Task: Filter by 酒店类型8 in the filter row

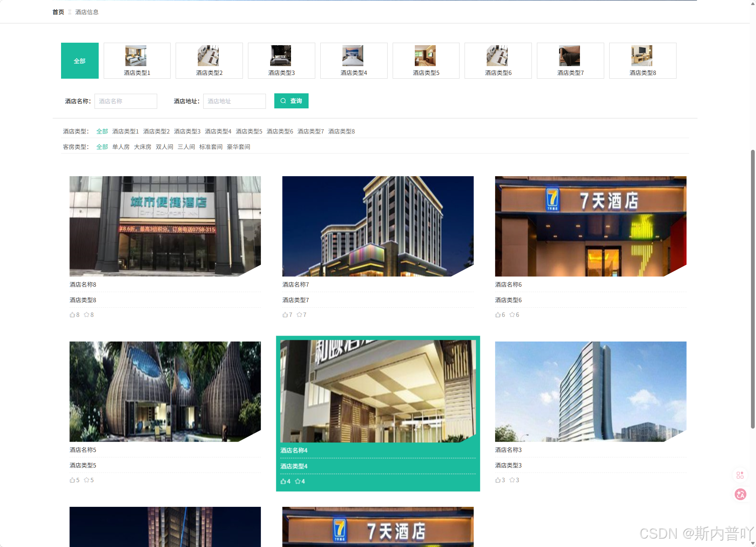Action: click(x=342, y=131)
